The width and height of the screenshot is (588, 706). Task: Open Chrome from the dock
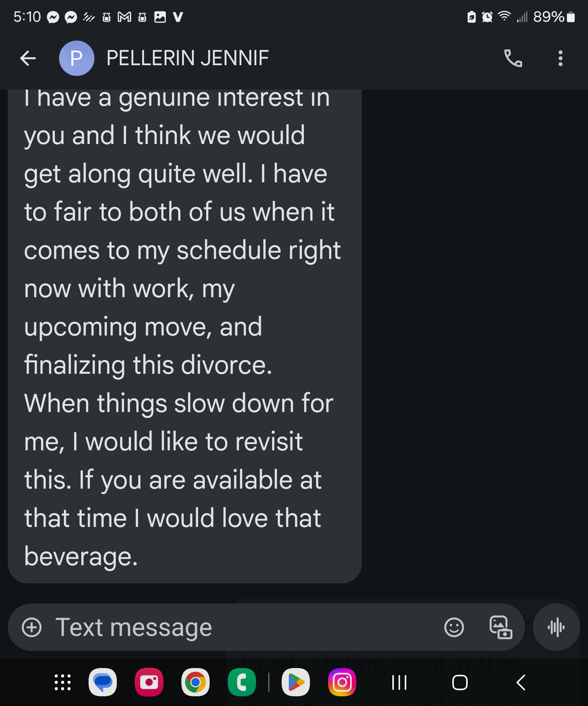(195, 682)
